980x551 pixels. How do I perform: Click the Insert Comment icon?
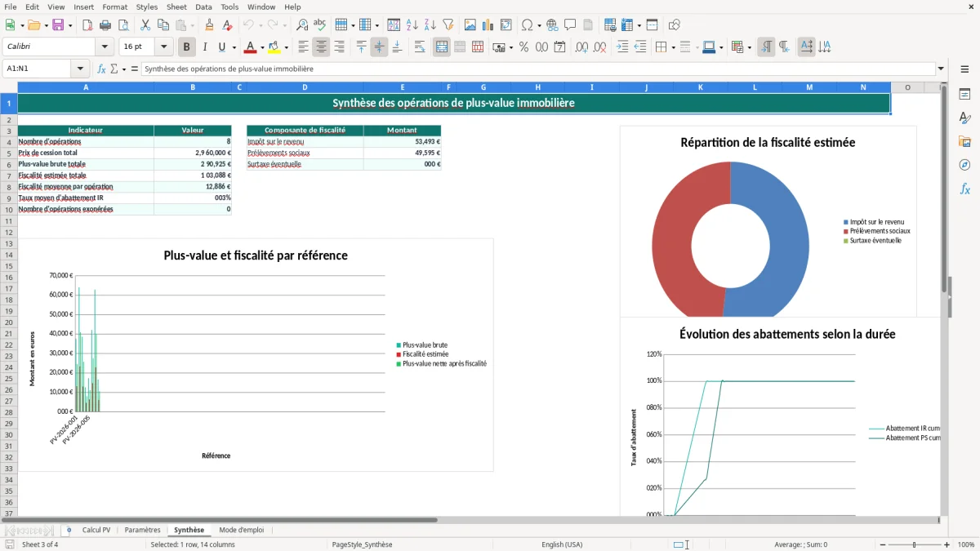tap(570, 25)
